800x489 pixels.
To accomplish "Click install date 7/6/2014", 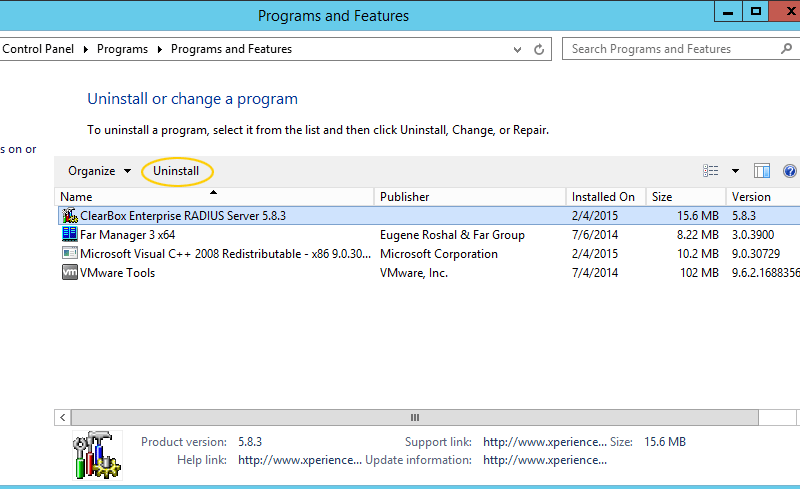I will pos(595,235).
